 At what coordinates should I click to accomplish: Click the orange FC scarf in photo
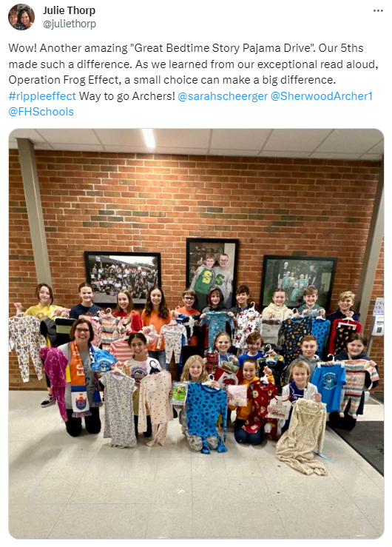point(80,379)
